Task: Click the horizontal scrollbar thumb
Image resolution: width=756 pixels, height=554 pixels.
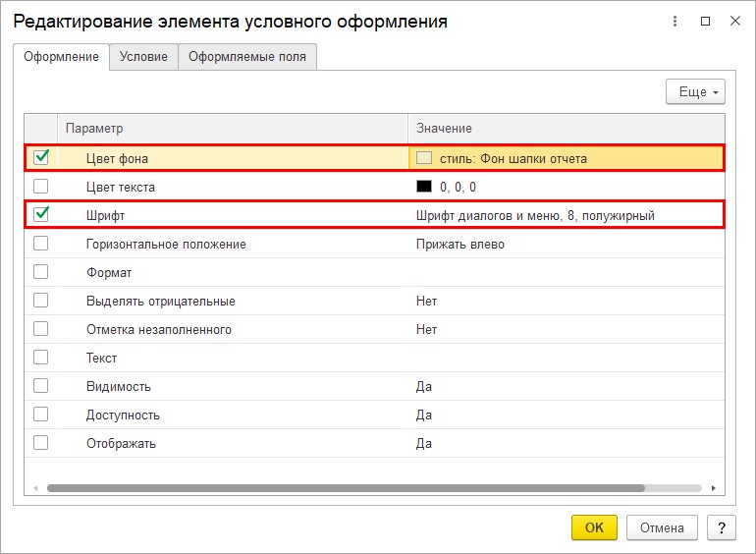Action: (344, 488)
